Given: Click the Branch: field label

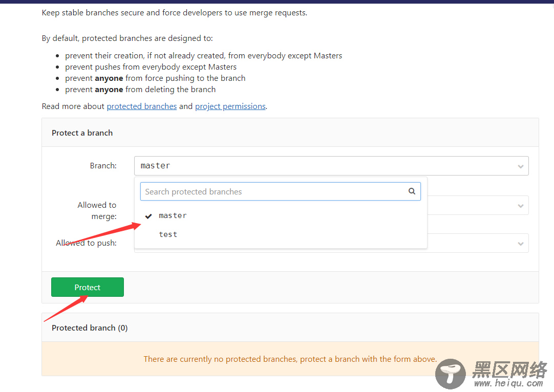Looking at the screenshot, I should pyautogui.click(x=103, y=166).
